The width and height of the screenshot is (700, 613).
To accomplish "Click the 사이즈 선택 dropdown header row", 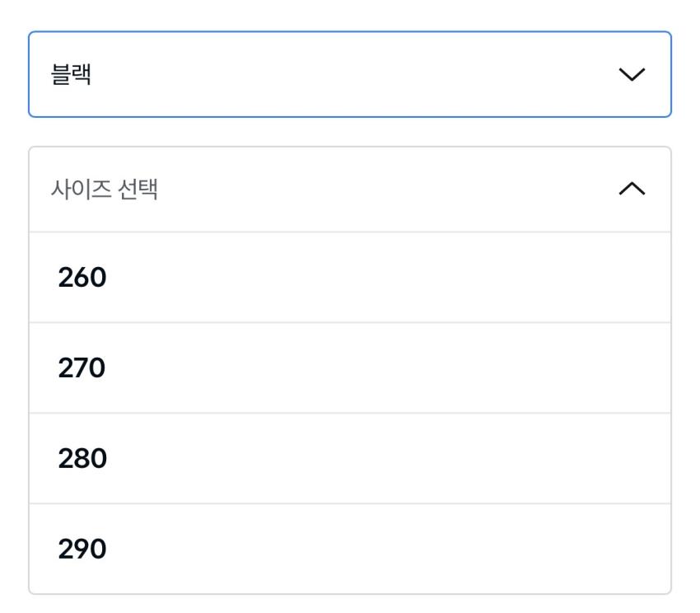I will [350, 190].
